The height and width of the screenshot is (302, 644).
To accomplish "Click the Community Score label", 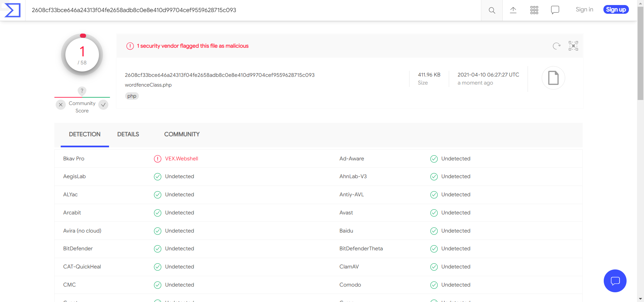I will (82, 107).
